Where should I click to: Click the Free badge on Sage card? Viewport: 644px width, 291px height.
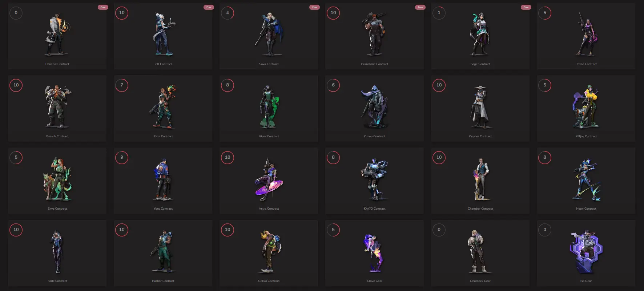(526, 7)
